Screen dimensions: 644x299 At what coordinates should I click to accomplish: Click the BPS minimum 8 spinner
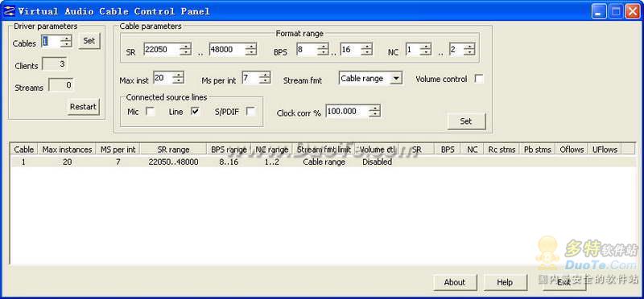point(323,49)
